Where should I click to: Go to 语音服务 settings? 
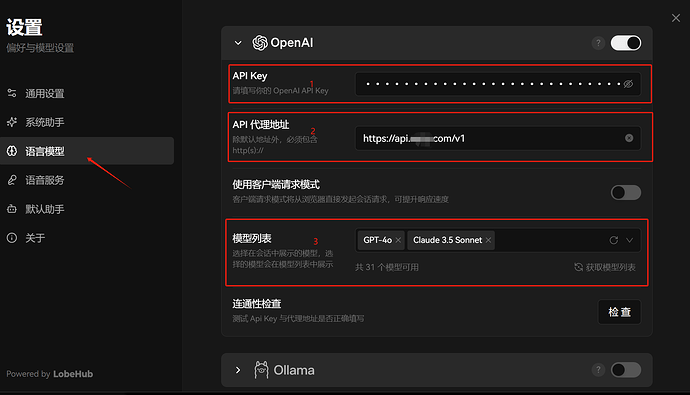[87, 180]
